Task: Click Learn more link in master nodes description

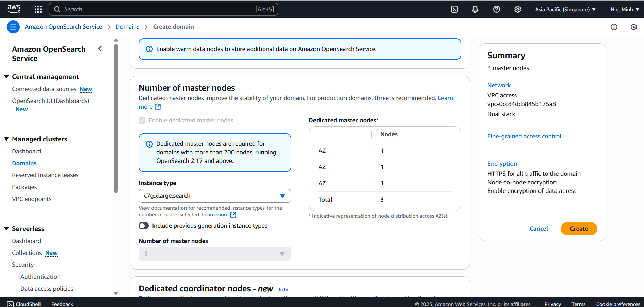Action: click(x=445, y=98)
